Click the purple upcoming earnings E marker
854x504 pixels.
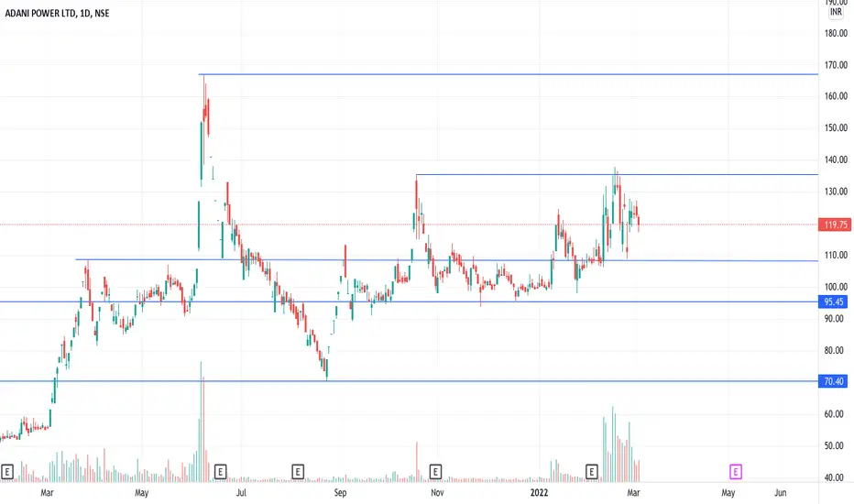[735, 472]
